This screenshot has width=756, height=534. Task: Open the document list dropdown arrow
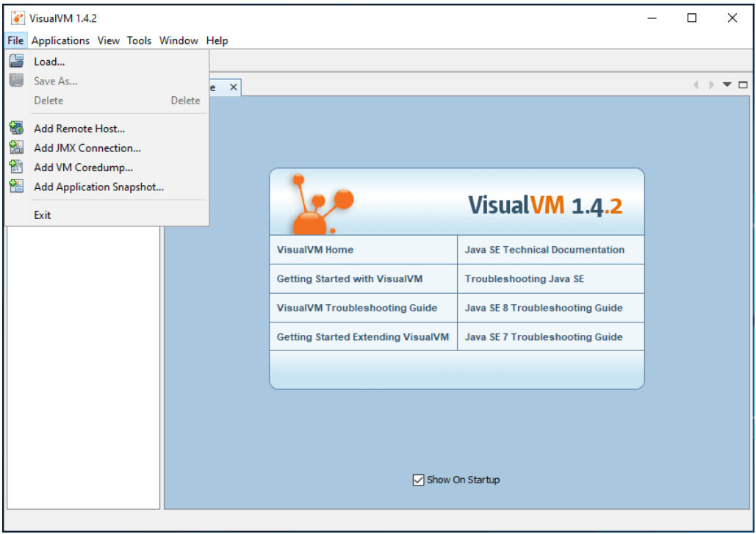click(727, 84)
